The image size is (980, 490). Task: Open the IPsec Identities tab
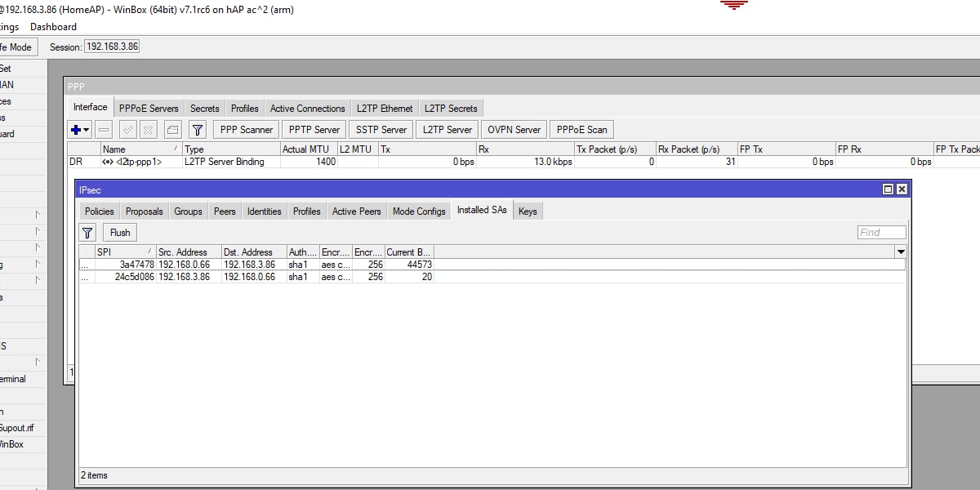click(265, 211)
